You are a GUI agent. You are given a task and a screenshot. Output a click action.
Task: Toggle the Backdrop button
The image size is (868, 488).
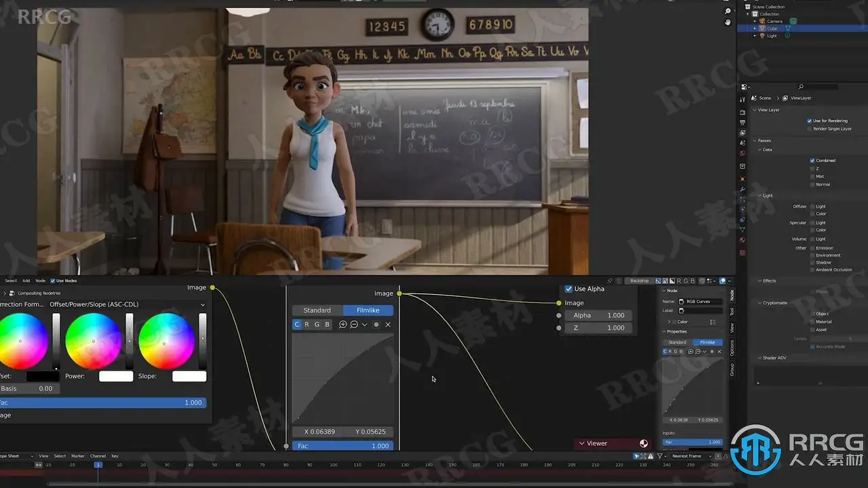click(x=639, y=281)
